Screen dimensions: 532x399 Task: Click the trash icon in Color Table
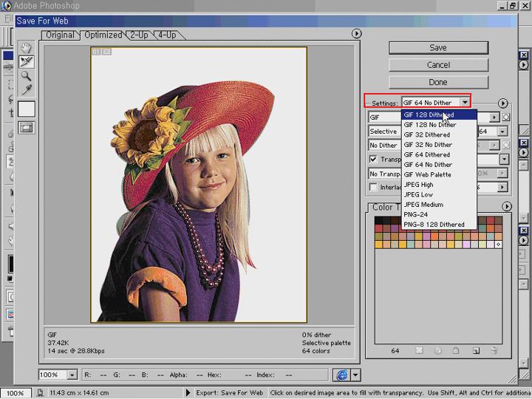point(494,351)
